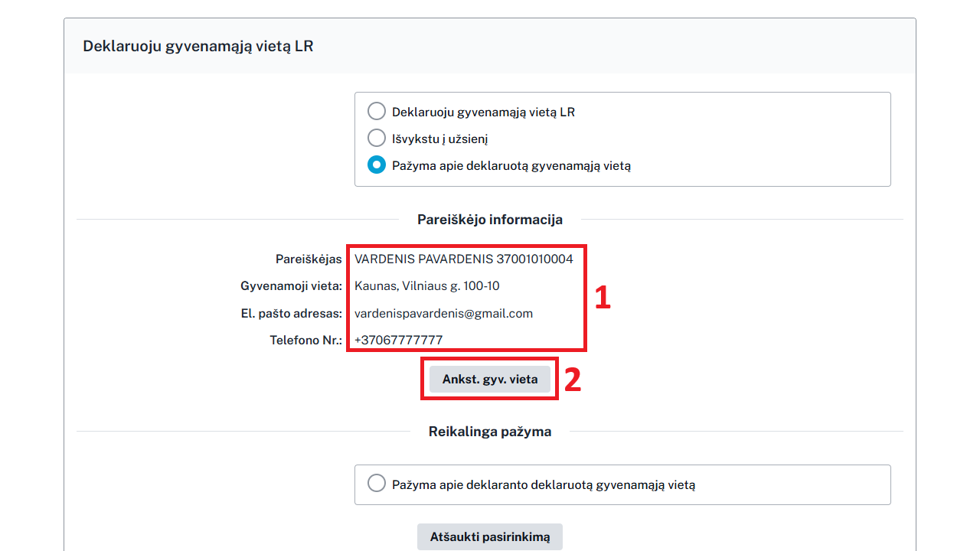Click the selected 'Pažyma apie deklaruotą gyvenamąją vietą' radio
Screen dimensions: 980x551
coord(376,165)
